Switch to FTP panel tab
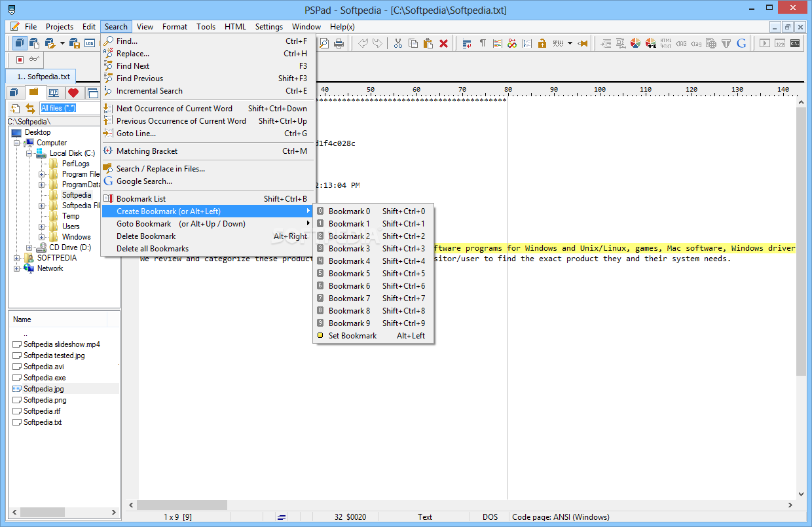The width and height of the screenshot is (812, 527). click(54, 93)
